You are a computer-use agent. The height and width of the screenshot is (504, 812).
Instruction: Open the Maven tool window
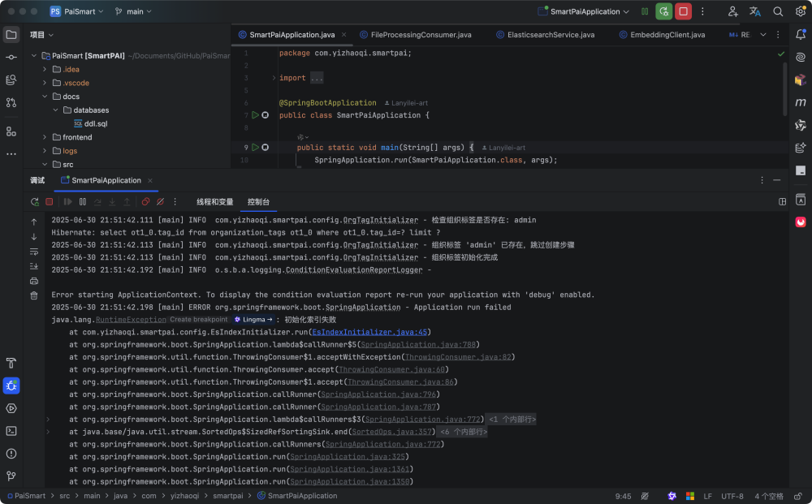(801, 102)
